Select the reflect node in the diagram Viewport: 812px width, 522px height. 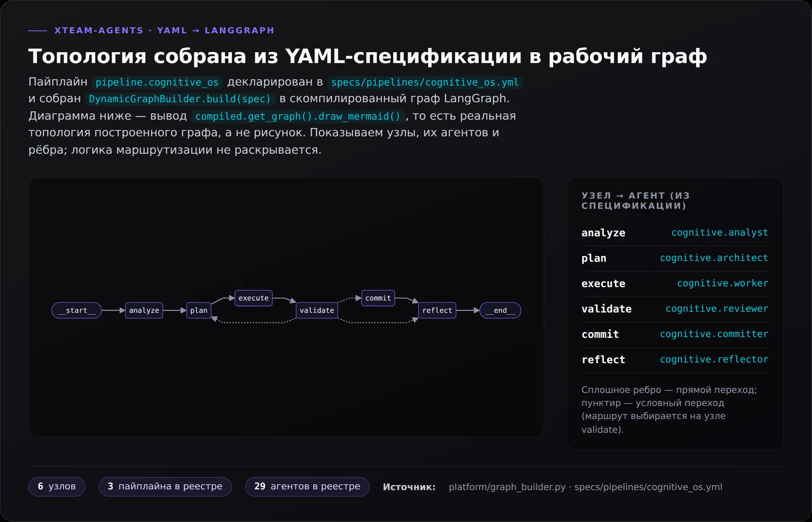coord(437,310)
